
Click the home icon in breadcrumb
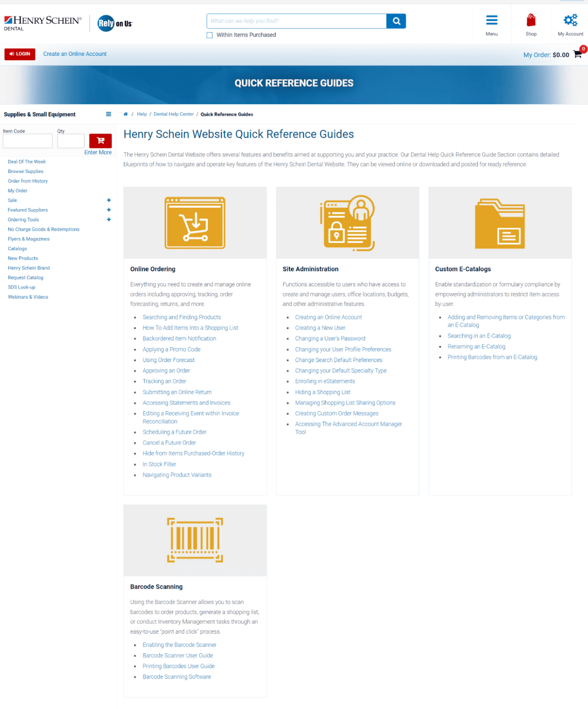[126, 114]
